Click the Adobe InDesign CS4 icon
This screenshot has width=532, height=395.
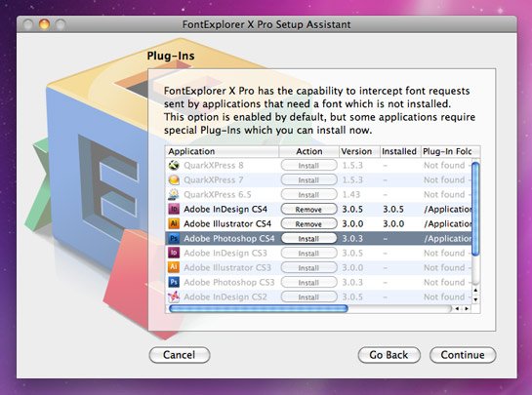[174, 209]
